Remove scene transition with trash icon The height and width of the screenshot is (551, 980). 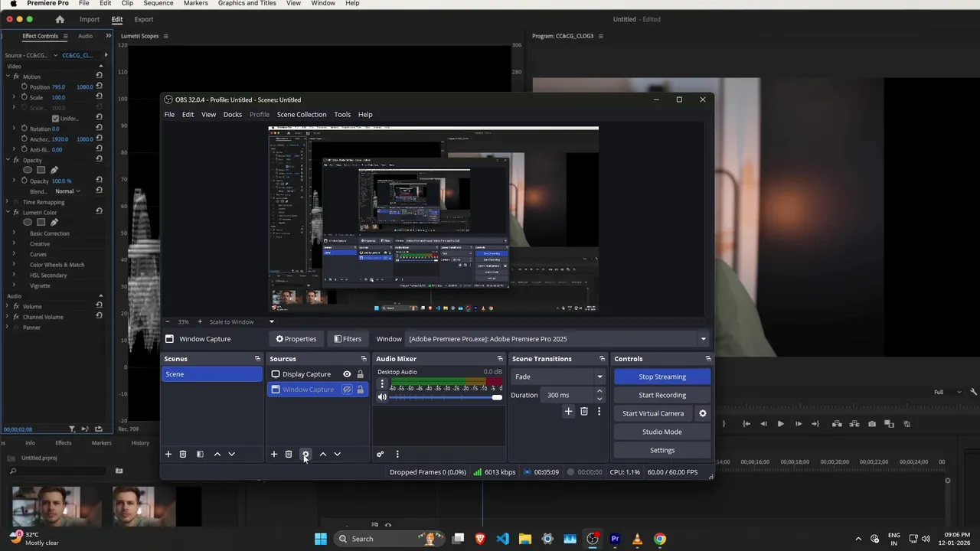coord(584,411)
